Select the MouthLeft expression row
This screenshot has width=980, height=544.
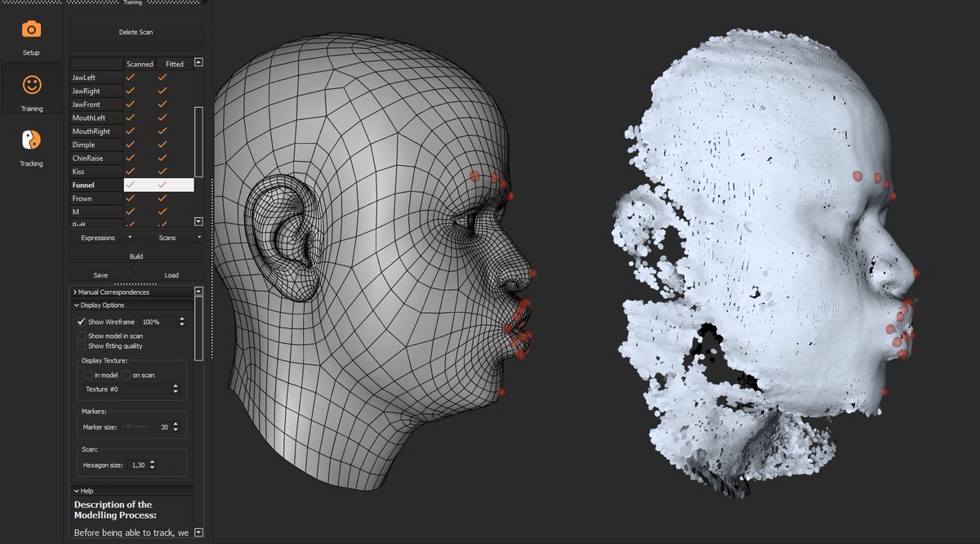coord(131,118)
